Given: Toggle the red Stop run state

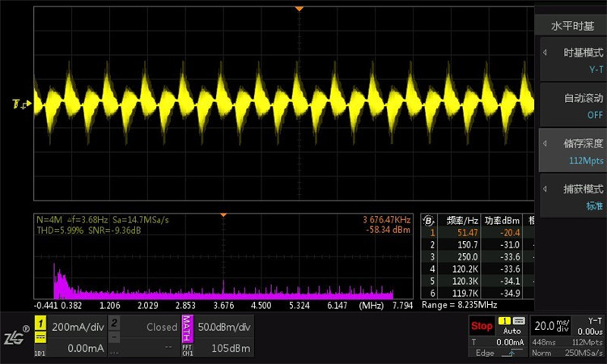Looking at the screenshot, I should tap(482, 326).
